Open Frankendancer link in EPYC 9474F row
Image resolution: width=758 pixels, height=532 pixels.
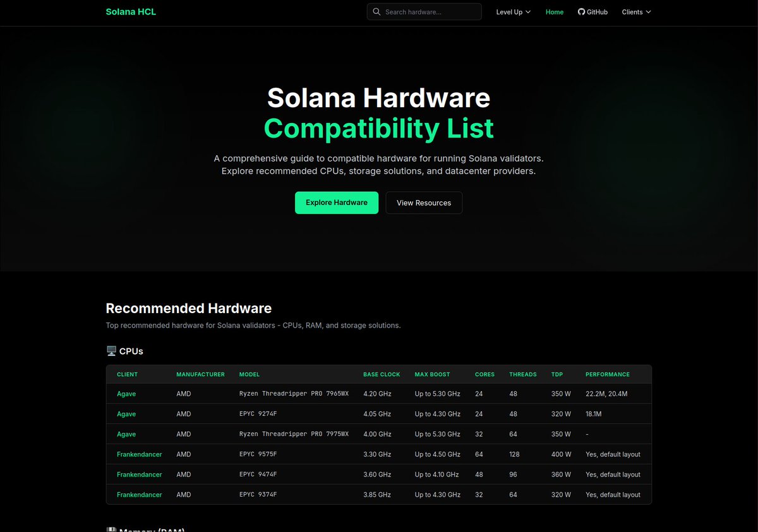140,475
